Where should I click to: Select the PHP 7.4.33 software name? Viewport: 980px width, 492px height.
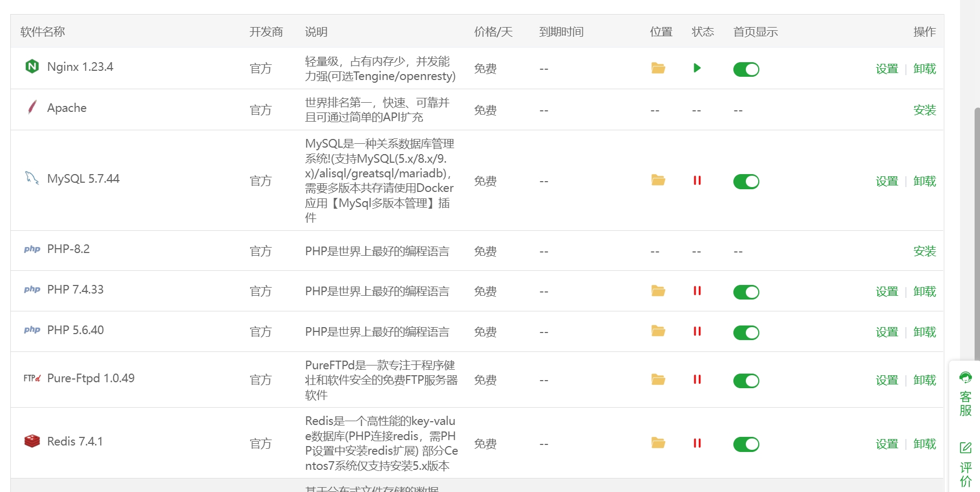point(75,290)
